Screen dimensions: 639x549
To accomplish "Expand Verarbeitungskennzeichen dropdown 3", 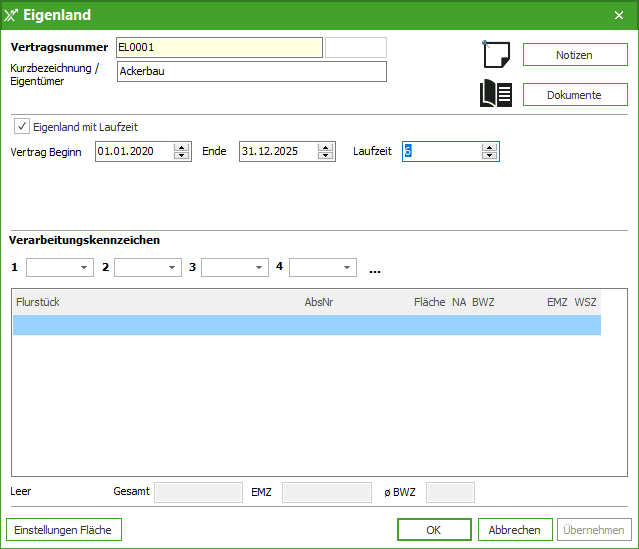I will pyautogui.click(x=258, y=268).
